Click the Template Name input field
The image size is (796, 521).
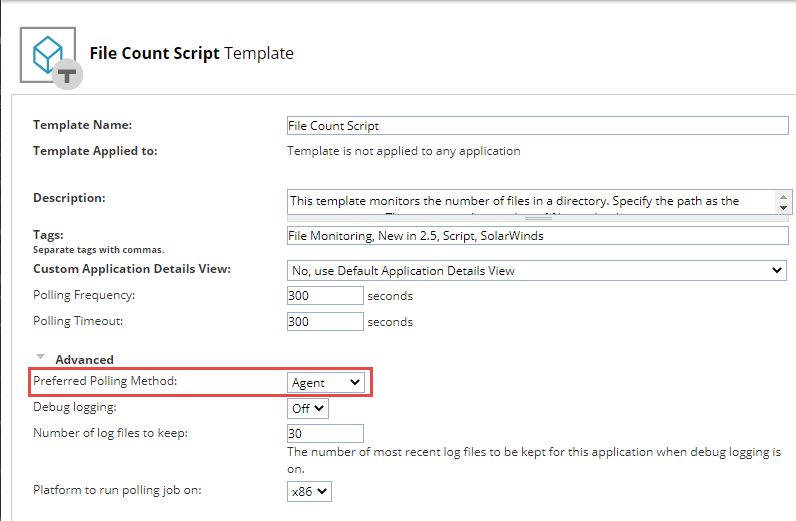pos(537,126)
